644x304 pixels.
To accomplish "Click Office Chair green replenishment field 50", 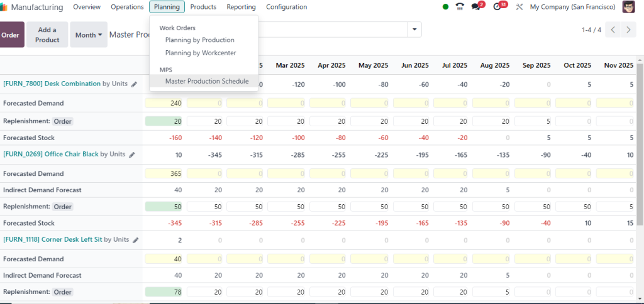I will [x=164, y=207].
